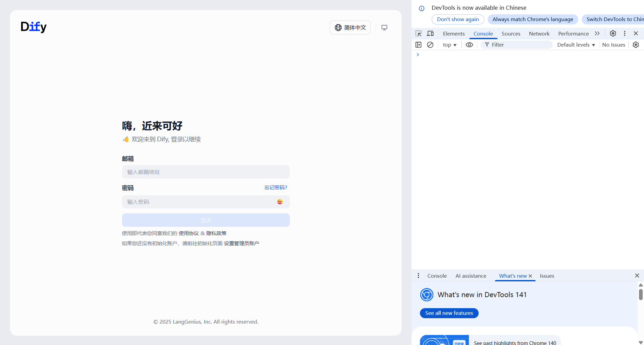Clear the console icon

(x=430, y=45)
